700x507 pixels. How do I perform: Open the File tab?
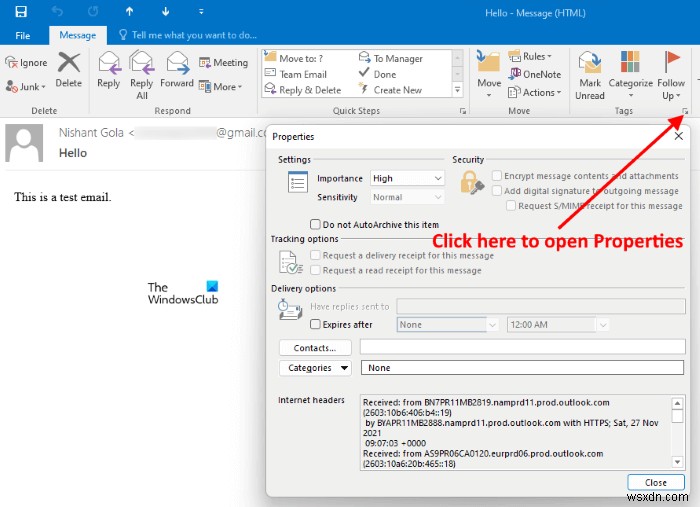pos(23,36)
